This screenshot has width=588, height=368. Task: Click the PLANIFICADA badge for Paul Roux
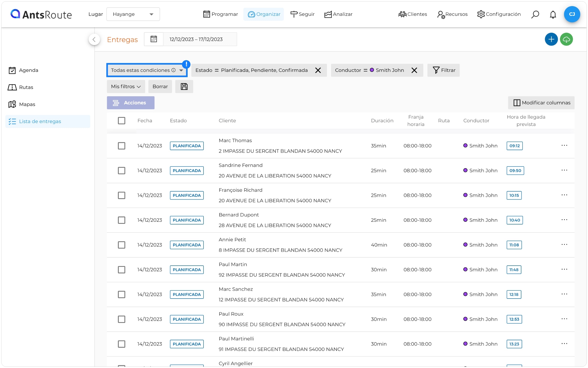187,319
